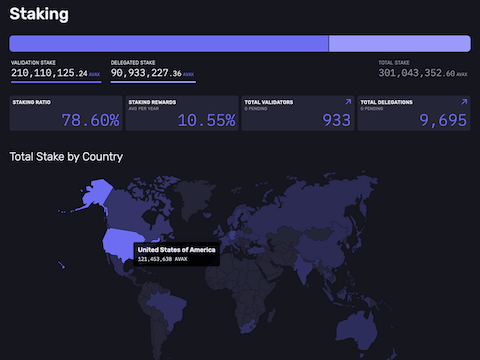This screenshot has height=360, width=480.
Task: Open Total Delegations arrow link icon
Action: 464,102
